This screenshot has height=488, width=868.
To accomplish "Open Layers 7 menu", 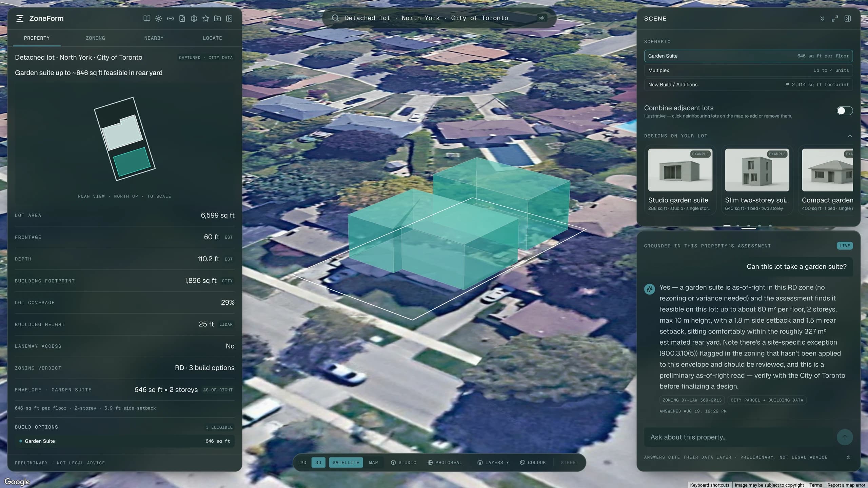I will click(493, 463).
